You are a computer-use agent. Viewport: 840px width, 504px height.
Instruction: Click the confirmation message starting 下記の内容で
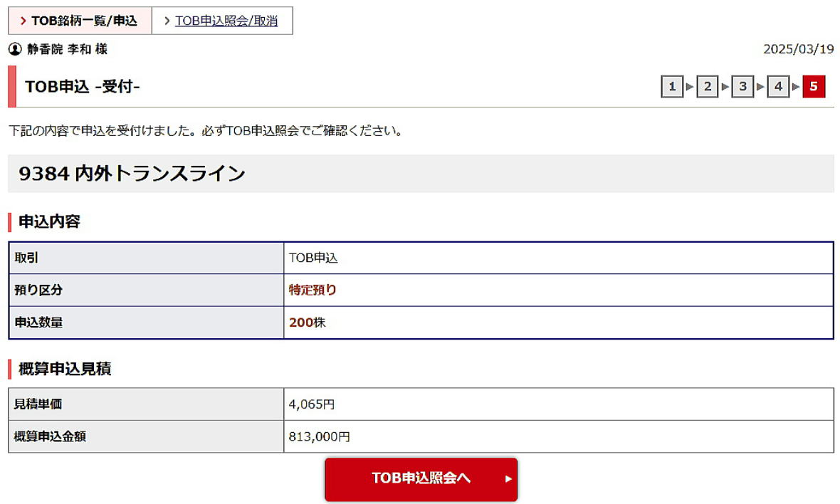(x=206, y=131)
